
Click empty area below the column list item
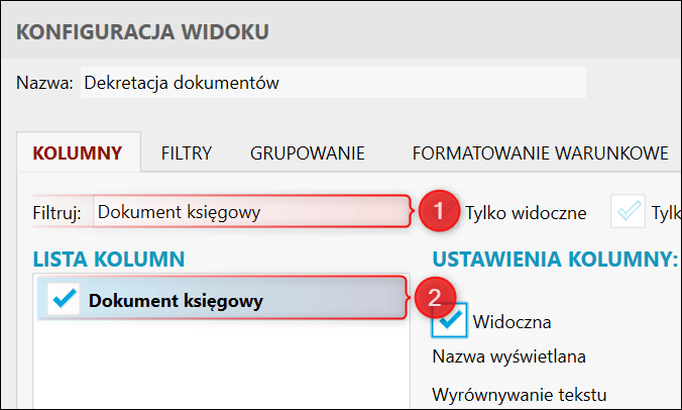(x=221, y=363)
